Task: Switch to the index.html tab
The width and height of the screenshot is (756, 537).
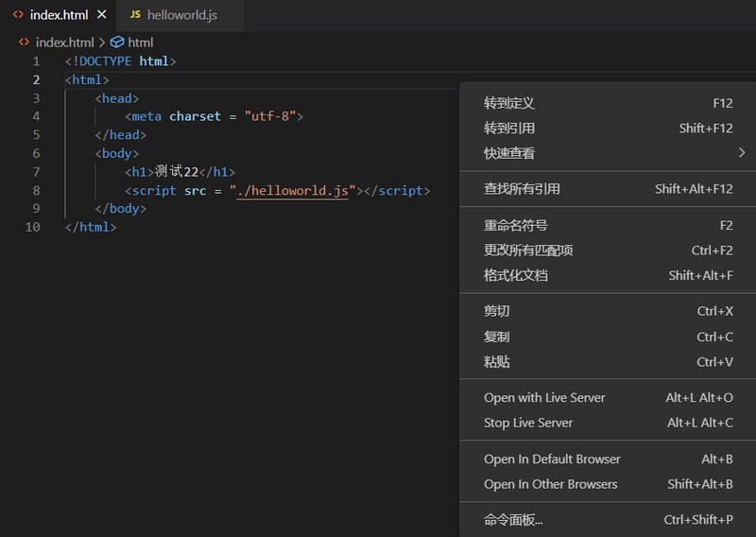Action: click(59, 15)
